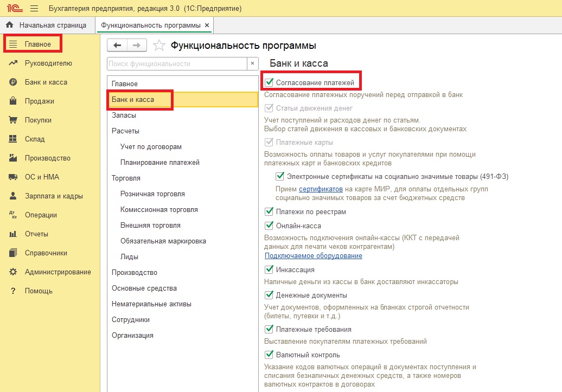Toggle the Платежные требования checkbox
This screenshot has width=562, height=392.
click(x=269, y=329)
